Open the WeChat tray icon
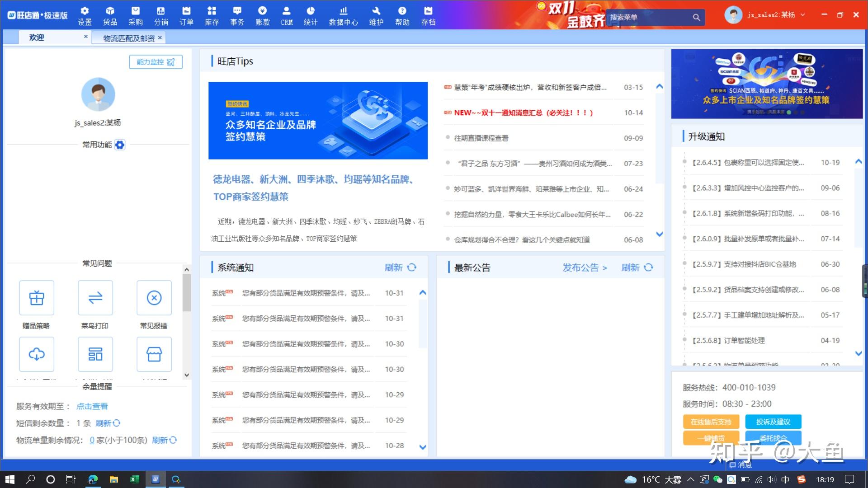This screenshot has width=868, height=488. [717, 479]
